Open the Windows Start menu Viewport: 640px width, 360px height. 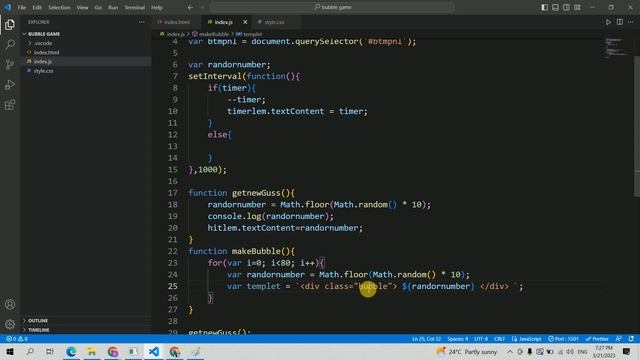click(x=10, y=351)
